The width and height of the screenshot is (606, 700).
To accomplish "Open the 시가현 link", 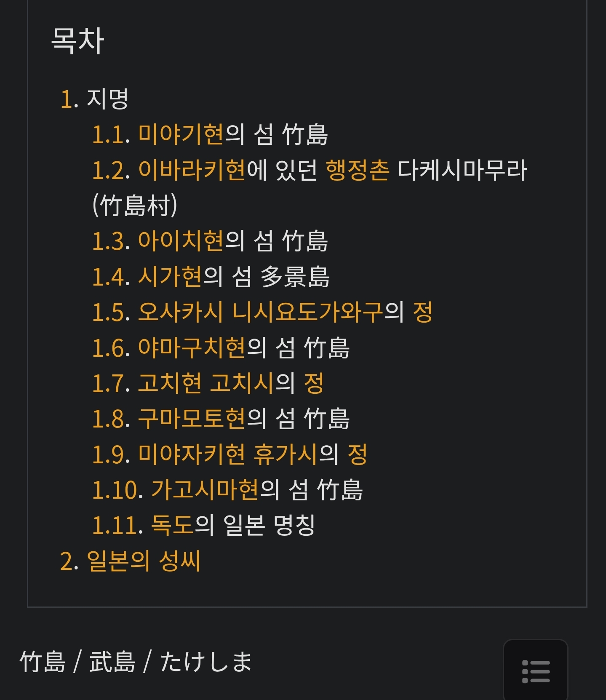I will click(170, 277).
